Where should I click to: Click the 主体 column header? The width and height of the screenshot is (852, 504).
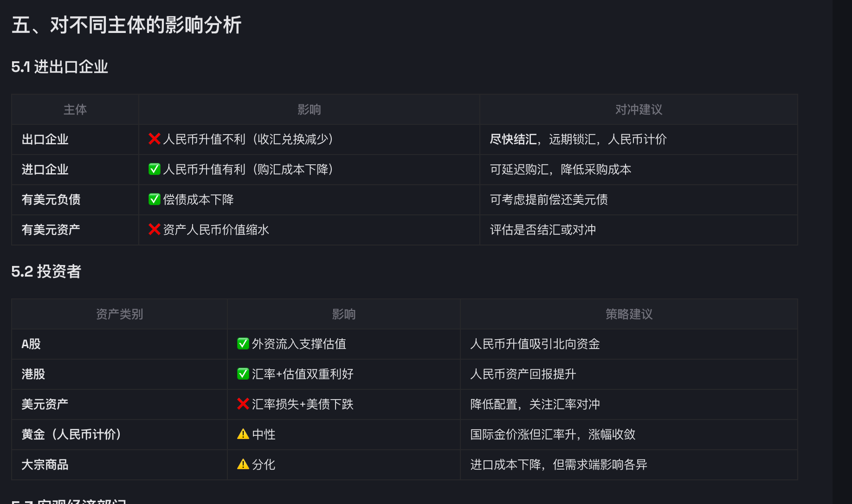click(75, 110)
